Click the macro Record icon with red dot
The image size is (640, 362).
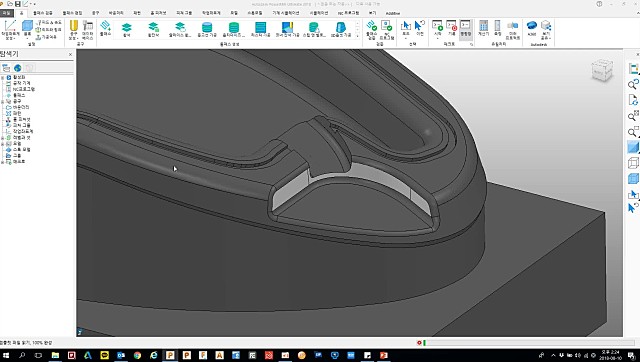click(x=451, y=25)
